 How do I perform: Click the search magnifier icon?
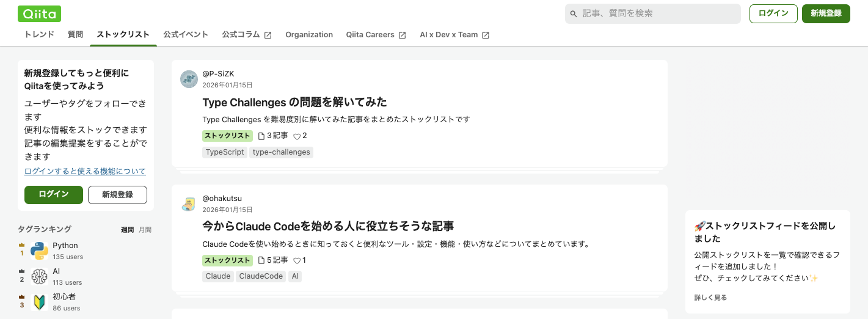(574, 14)
